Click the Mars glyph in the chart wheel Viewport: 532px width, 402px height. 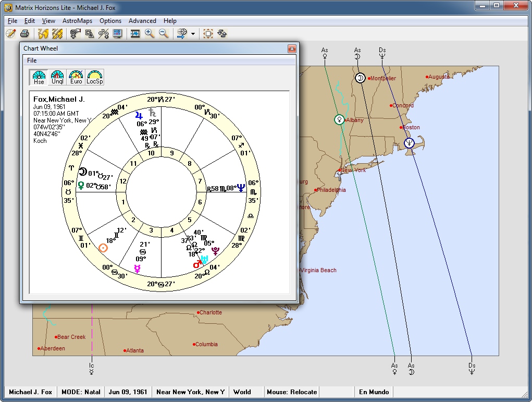(197, 264)
